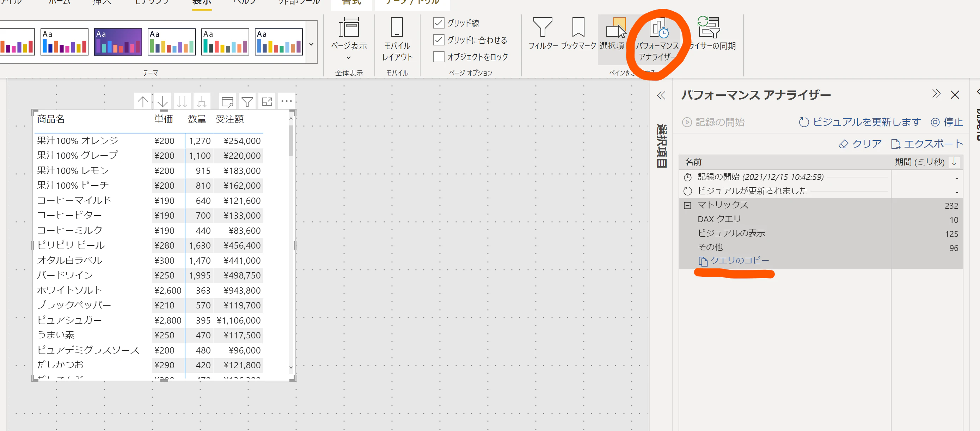The height and width of the screenshot is (431, 980).
Task: Click the エクスポート button
Action: tap(927, 144)
